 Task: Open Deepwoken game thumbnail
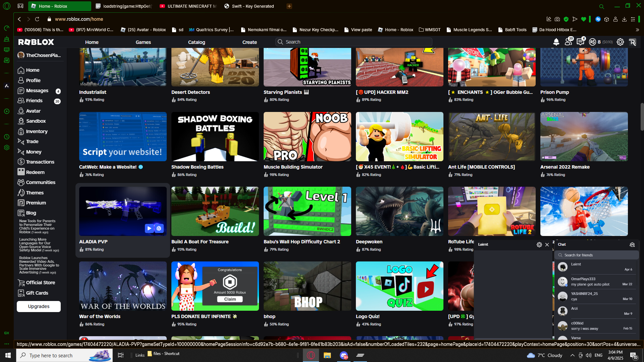(x=399, y=211)
